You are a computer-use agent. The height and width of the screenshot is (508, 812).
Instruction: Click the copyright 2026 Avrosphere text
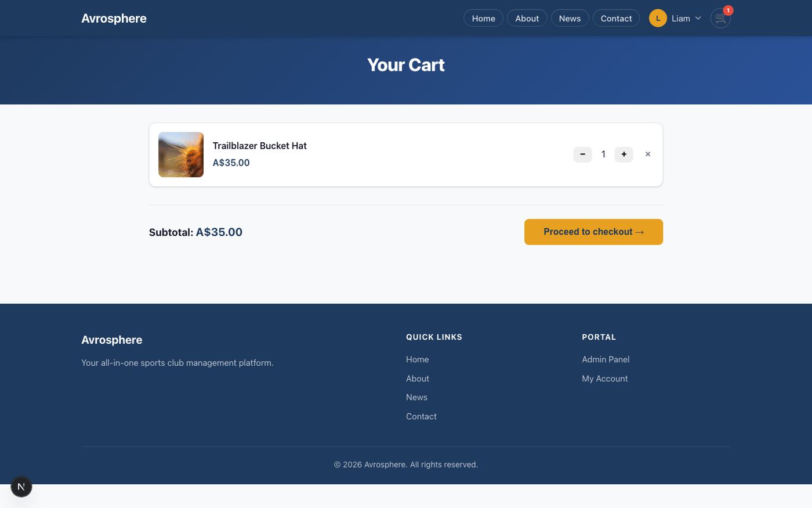(406, 464)
